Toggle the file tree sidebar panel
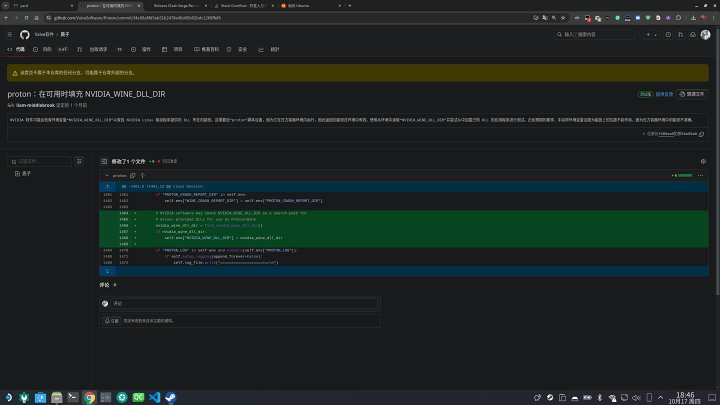The width and height of the screenshot is (720, 405). tap(104, 160)
